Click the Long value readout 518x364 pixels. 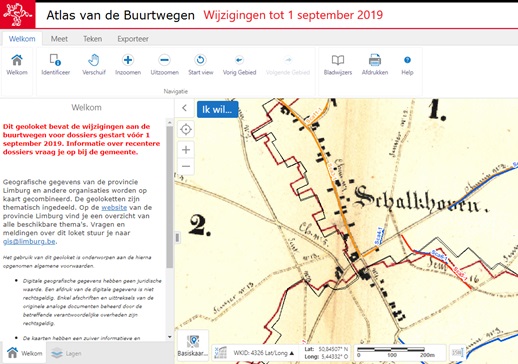pos(335,357)
